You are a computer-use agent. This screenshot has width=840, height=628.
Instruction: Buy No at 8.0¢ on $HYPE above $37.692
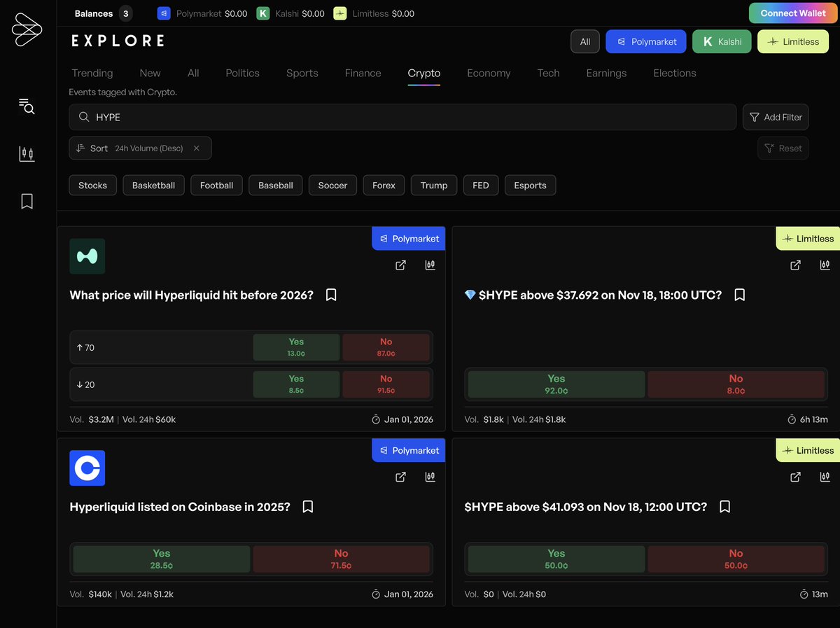[736, 384]
